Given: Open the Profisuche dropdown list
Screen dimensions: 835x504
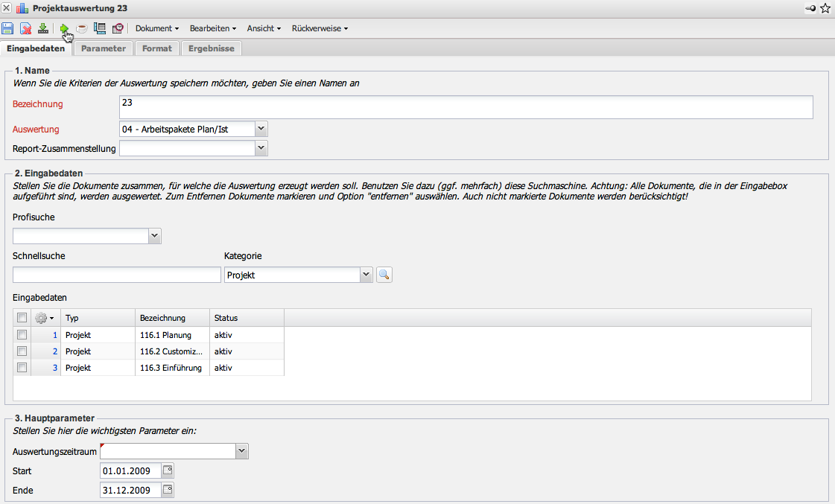Looking at the screenshot, I should tap(154, 236).
